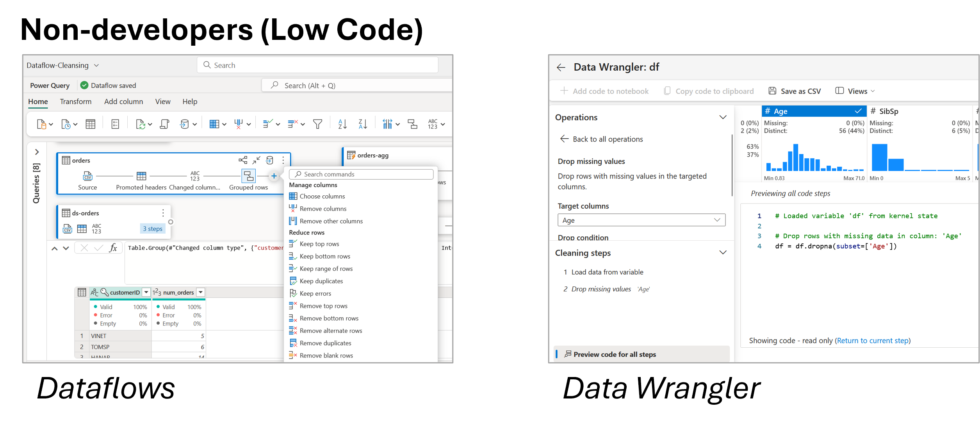
Task: Select the SibSp column header
Action: 919,111
